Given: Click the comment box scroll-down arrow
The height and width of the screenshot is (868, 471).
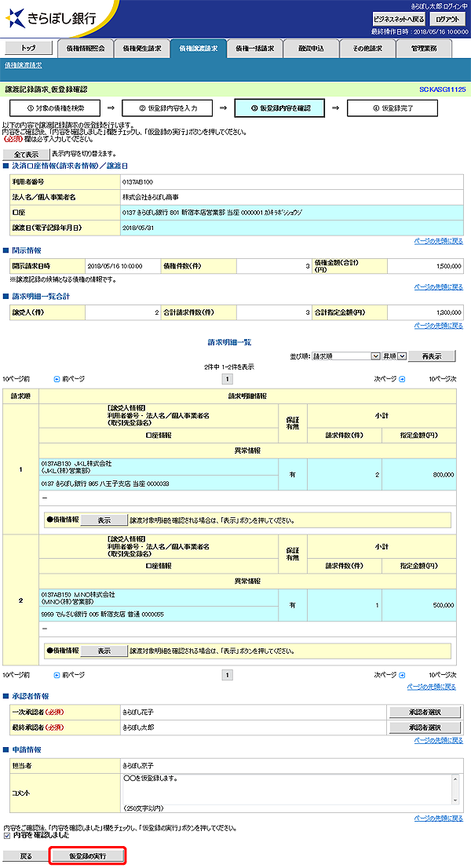Looking at the screenshot, I should coord(455,800).
